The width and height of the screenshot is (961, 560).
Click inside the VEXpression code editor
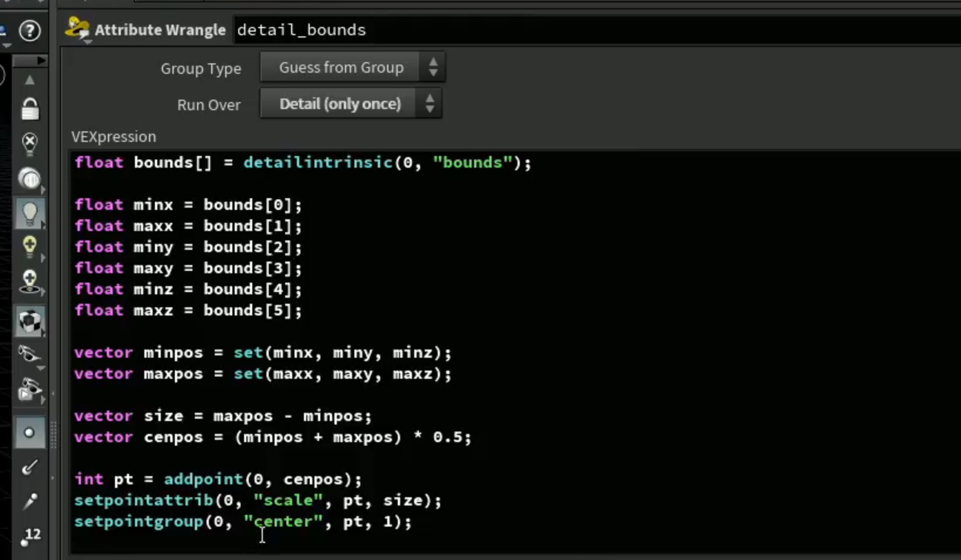(x=515, y=352)
